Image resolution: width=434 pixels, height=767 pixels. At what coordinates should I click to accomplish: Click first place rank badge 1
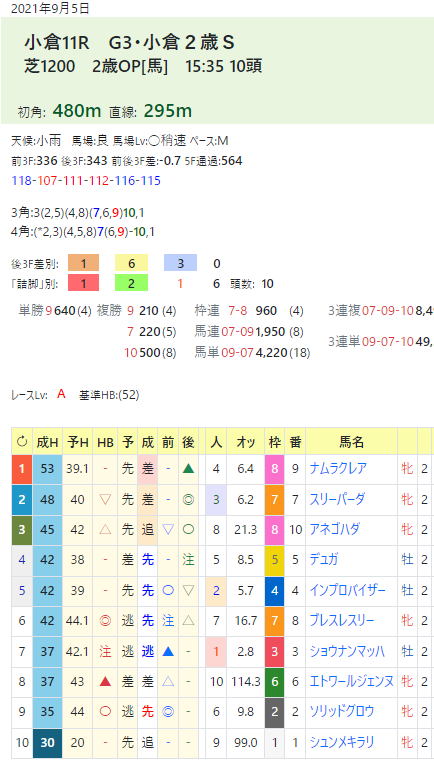point(22,469)
